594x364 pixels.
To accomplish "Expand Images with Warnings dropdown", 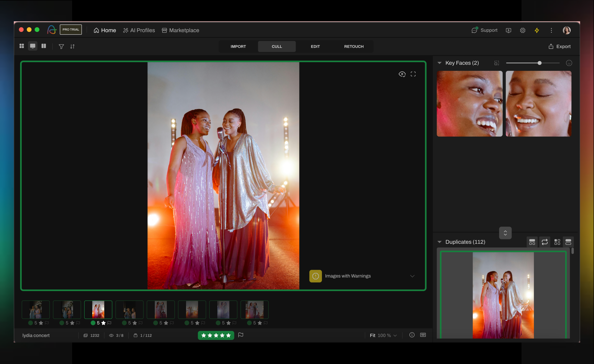I will coord(412,276).
